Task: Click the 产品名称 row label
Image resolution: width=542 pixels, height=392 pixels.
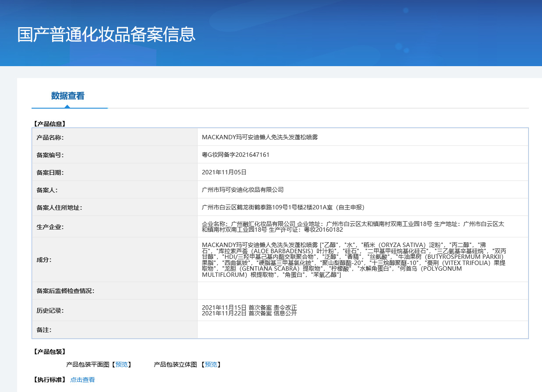Action: [x=50, y=138]
